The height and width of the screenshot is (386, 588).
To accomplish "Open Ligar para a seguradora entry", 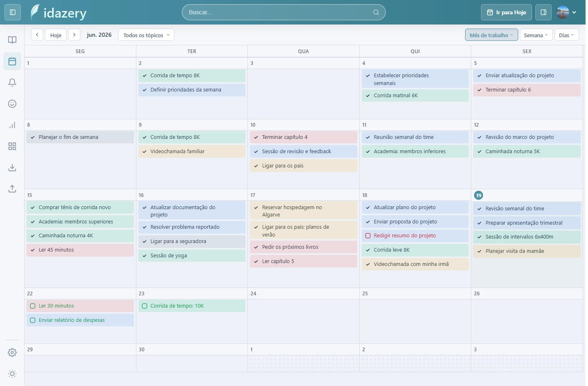I will tap(192, 241).
